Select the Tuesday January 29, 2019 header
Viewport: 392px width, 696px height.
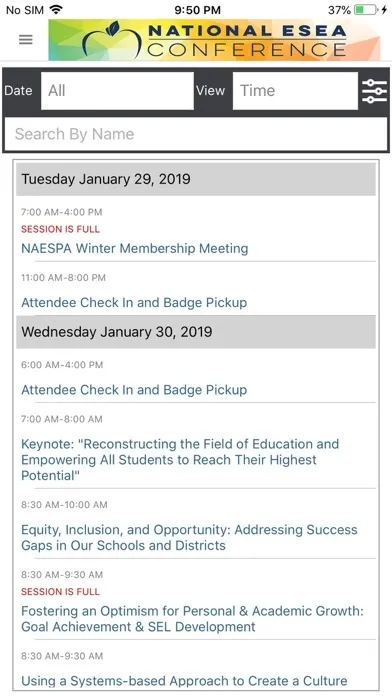196,179
